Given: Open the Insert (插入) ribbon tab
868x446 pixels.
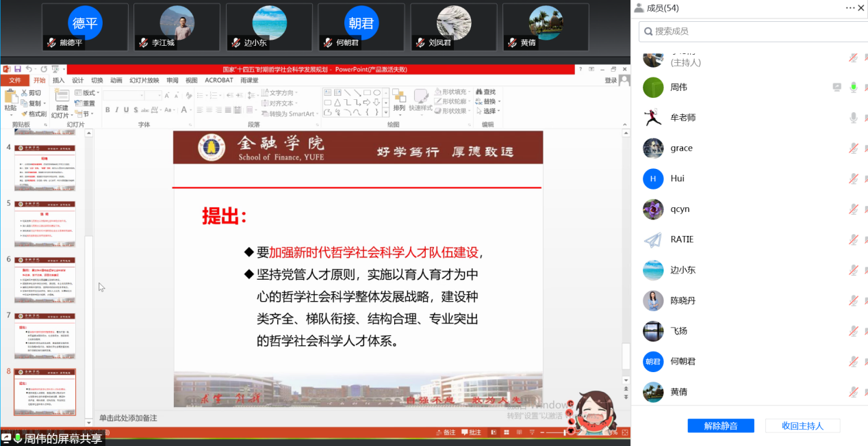Looking at the screenshot, I should click(58, 80).
